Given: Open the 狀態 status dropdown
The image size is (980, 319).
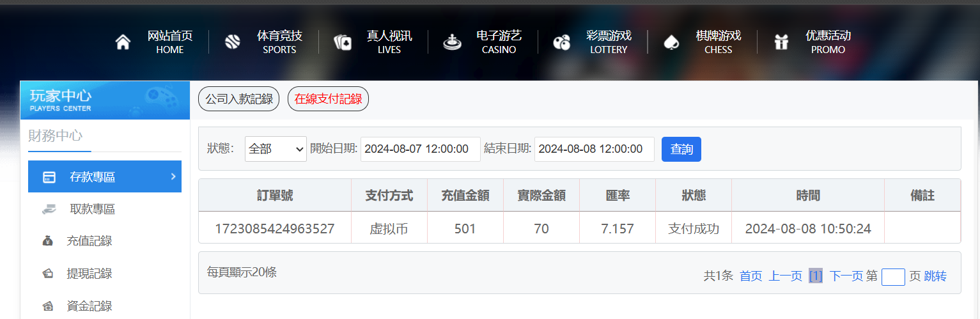Looking at the screenshot, I should pos(276,149).
